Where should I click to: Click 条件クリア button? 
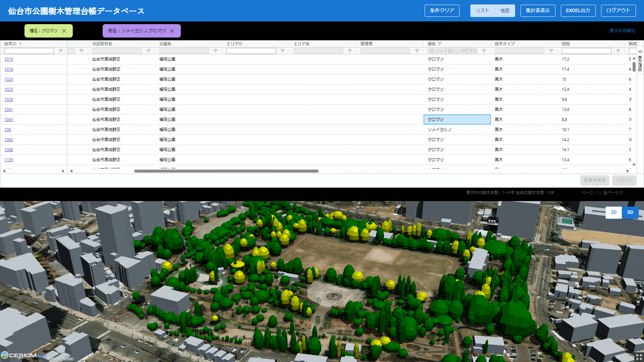click(442, 11)
